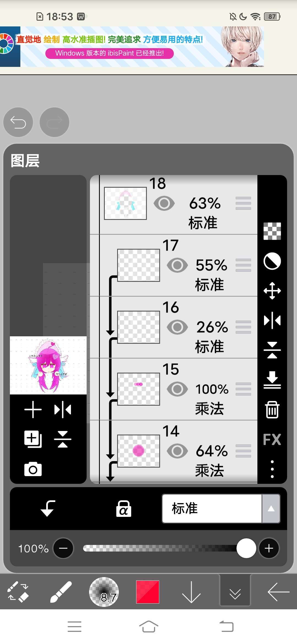Image resolution: width=297 pixels, height=644 pixels.
Task: Toggle visibility of layer 15
Action: 177,389
